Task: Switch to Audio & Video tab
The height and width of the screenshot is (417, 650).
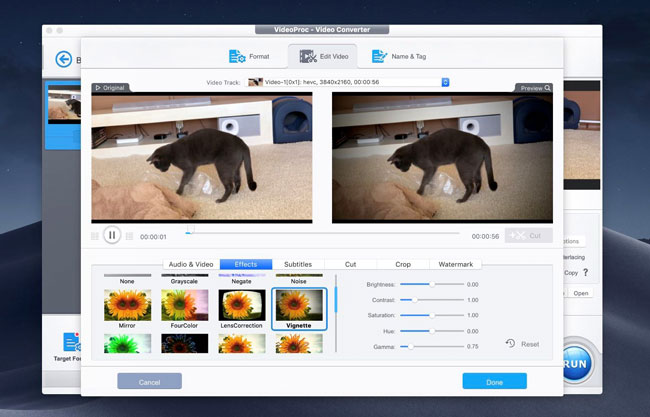Action: coord(191,264)
